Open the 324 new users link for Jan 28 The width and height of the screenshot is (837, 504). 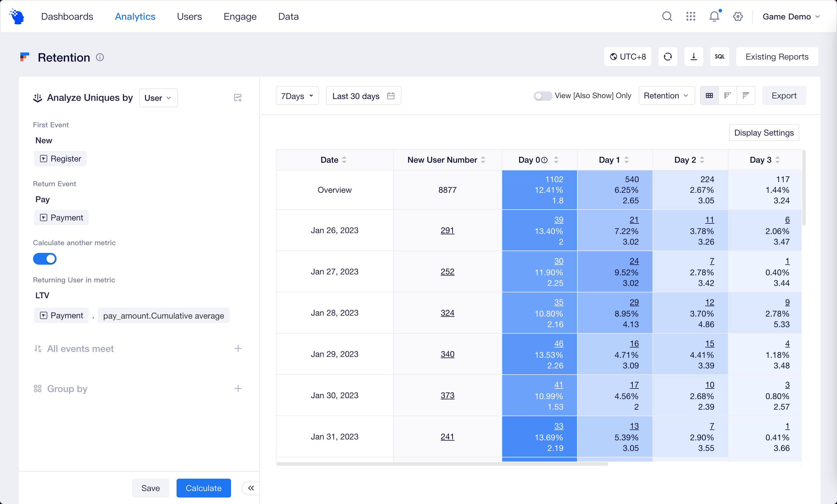click(x=448, y=313)
